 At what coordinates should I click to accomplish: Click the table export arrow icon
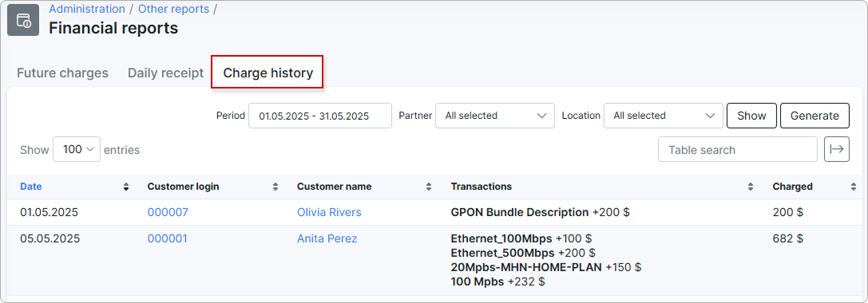pyautogui.click(x=836, y=149)
